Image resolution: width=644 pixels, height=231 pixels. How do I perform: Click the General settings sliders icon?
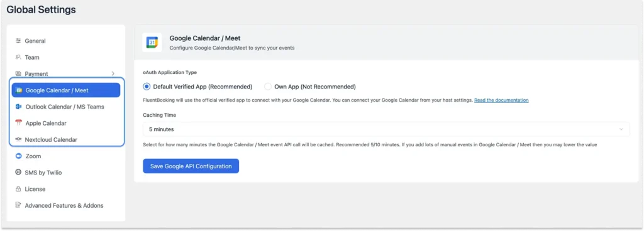click(18, 41)
